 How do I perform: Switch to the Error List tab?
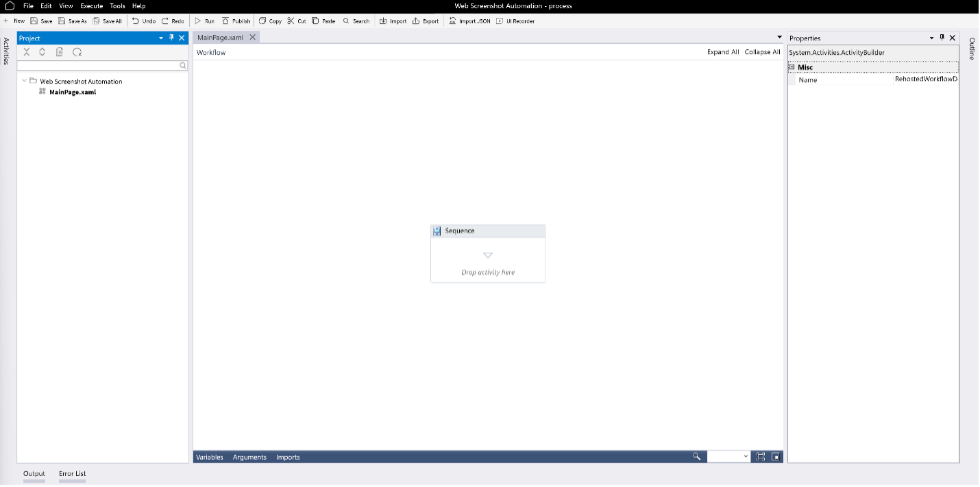[72, 473]
